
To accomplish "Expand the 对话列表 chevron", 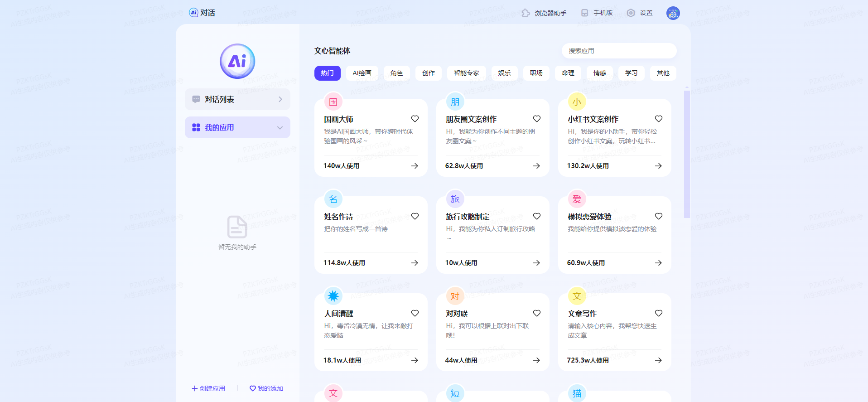I will [280, 99].
